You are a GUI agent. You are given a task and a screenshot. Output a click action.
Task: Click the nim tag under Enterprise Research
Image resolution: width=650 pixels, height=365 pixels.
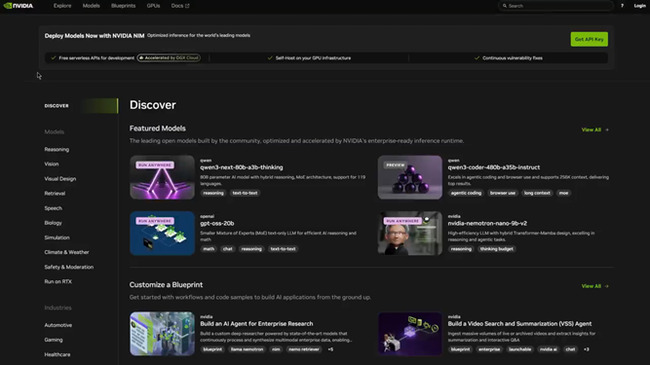coord(276,349)
